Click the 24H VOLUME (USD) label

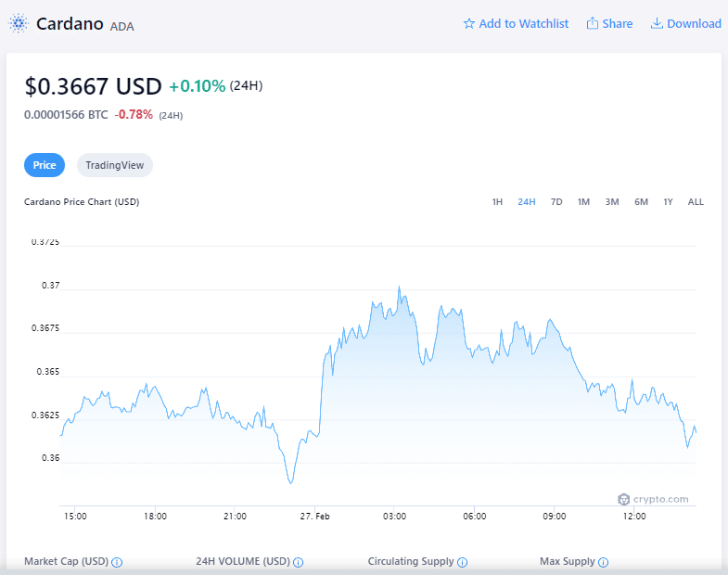click(x=243, y=561)
